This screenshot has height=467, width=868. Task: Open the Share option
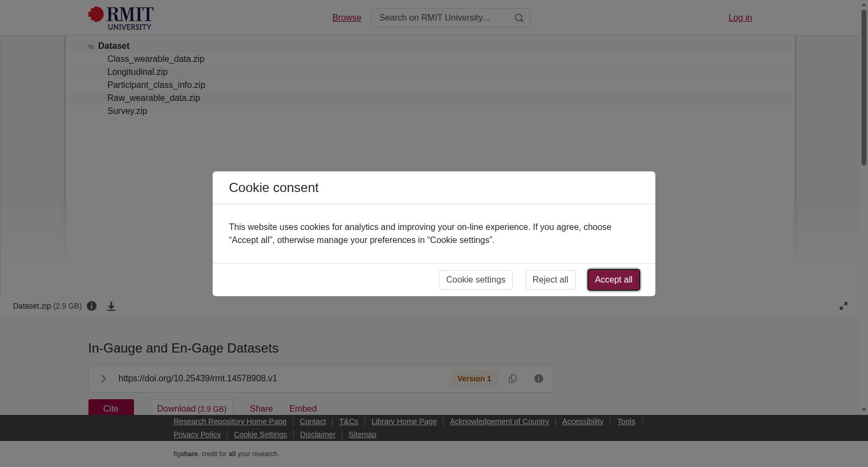[261, 408]
